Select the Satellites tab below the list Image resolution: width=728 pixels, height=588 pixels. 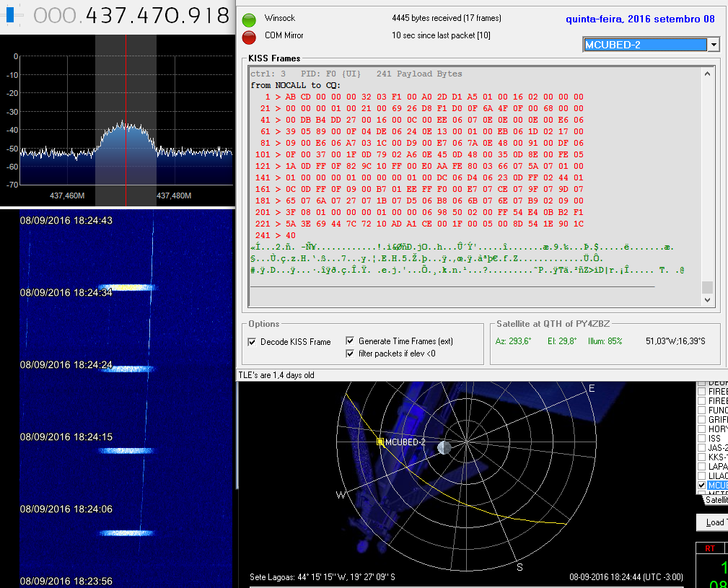[714, 499]
